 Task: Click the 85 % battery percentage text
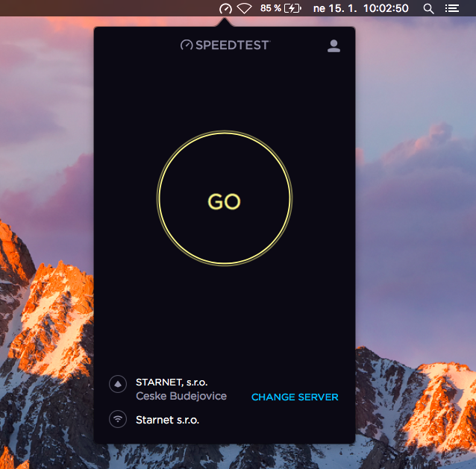[271, 8]
